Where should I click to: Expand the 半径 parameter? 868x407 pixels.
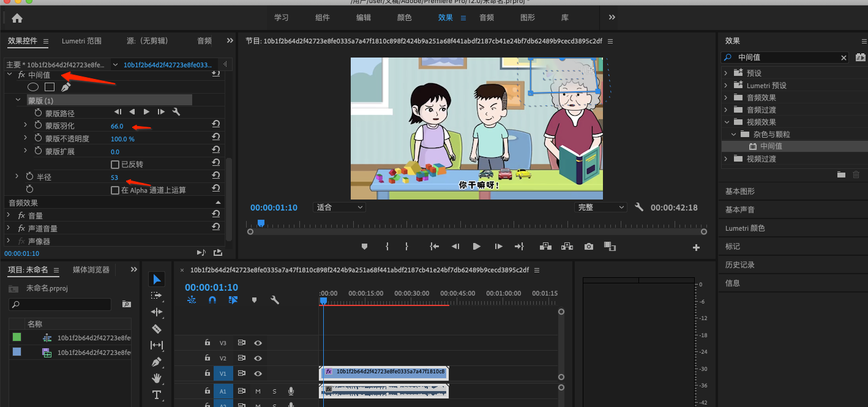[17, 176]
